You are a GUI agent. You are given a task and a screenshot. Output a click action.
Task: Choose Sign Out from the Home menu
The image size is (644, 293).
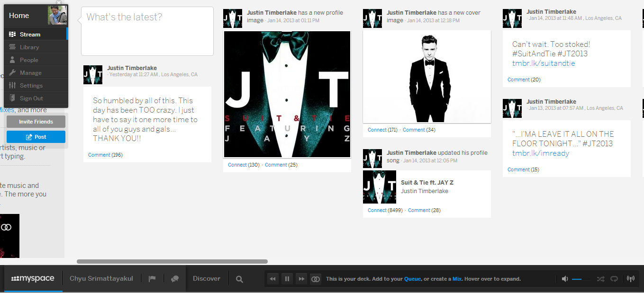(31, 98)
